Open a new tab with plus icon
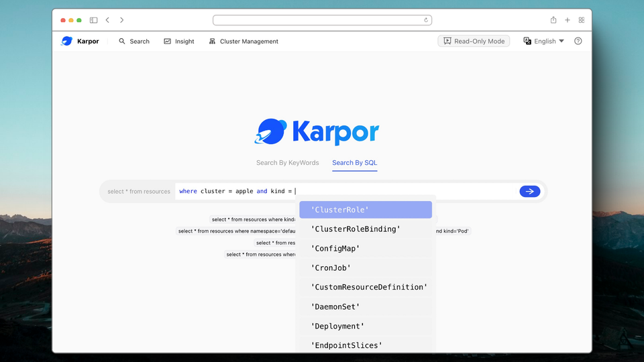Viewport: 644px width, 362px height. [x=568, y=20]
